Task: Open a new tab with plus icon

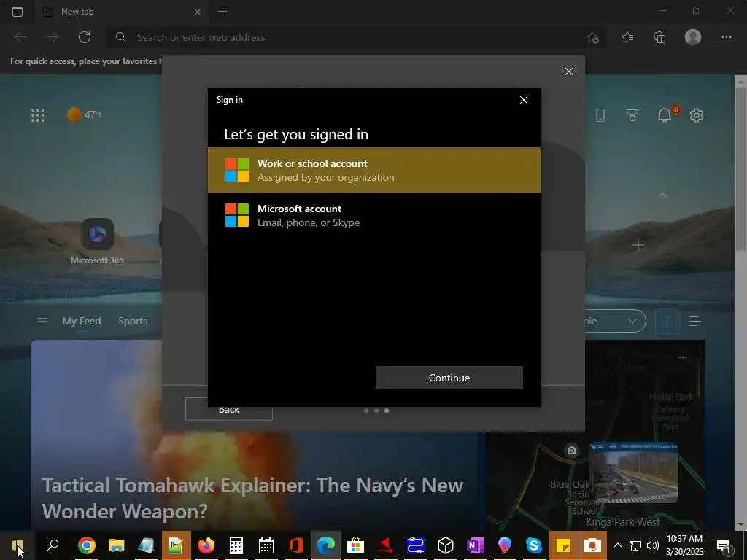Action: (222, 12)
